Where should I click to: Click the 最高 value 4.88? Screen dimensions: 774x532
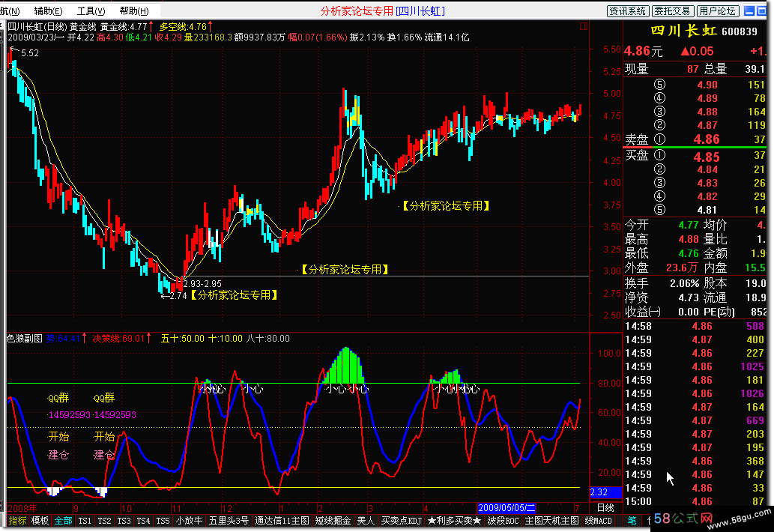point(689,239)
